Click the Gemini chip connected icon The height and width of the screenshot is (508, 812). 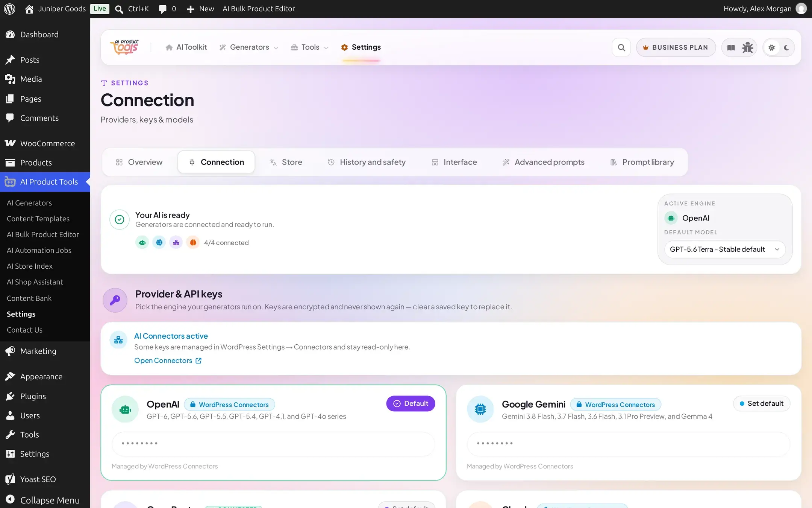pyautogui.click(x=159, y=243)
